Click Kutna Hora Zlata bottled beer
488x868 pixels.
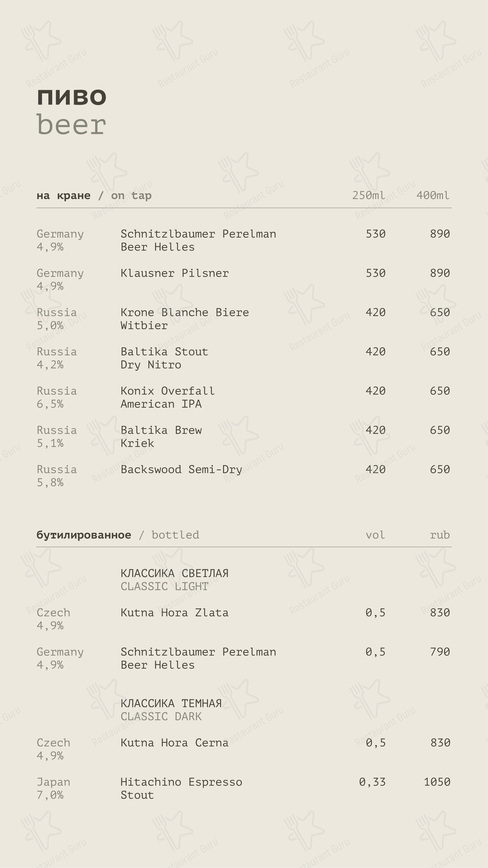coord(174,612)
